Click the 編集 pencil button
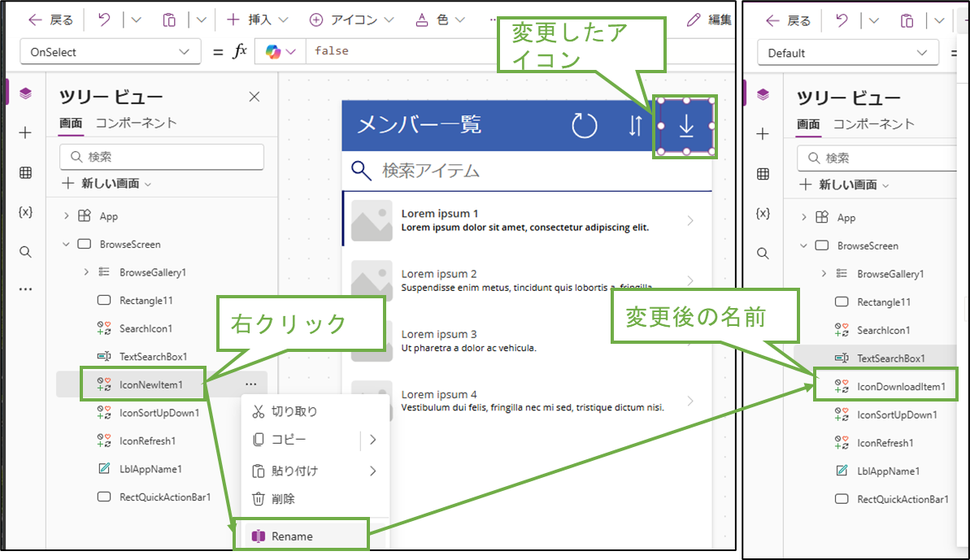 (x=709, y=20)
